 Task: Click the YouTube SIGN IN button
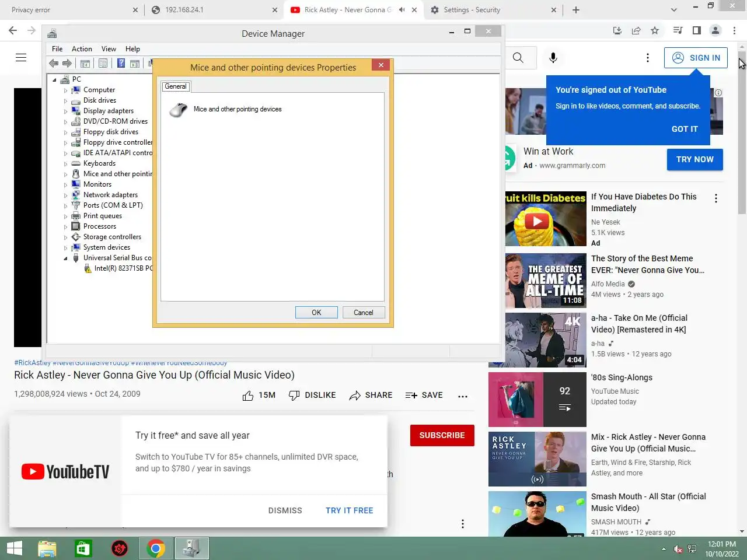[696, 58]
